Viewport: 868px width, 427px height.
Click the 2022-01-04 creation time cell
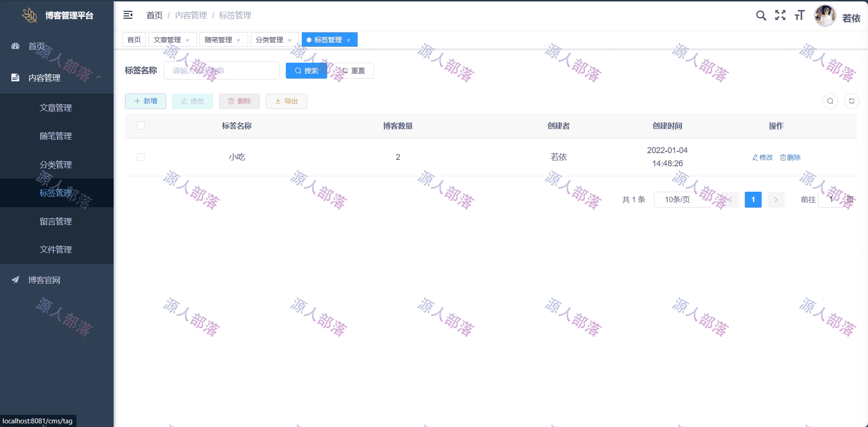(x=667, y=157)
